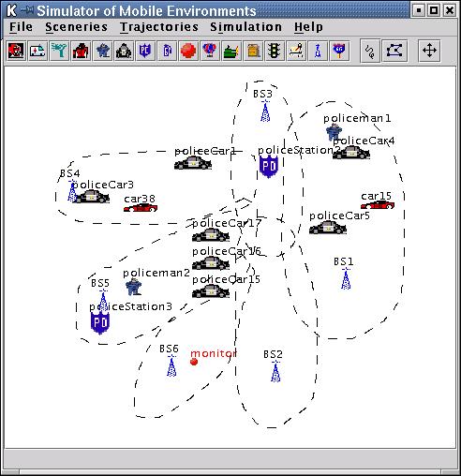Activate the four-arrow move tool
Screen dimensions: 461x476
click(429, 51)
